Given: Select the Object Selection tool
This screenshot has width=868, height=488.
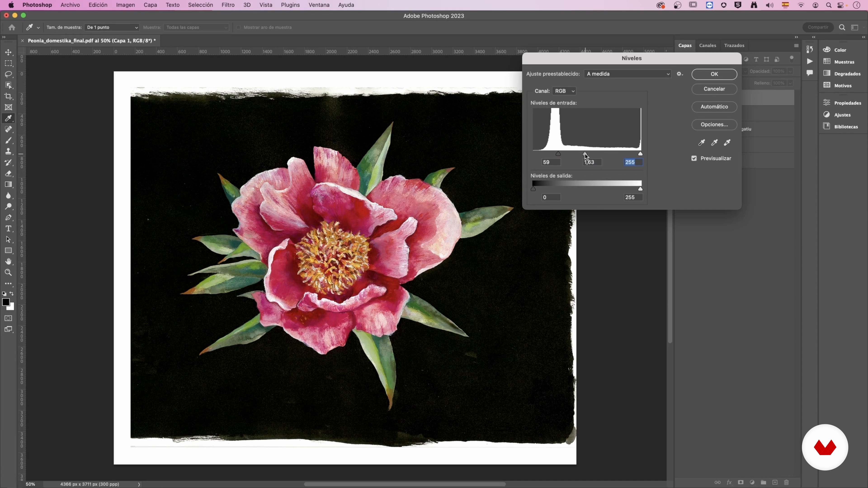Looking at the screenshot, I should [8, 85].
